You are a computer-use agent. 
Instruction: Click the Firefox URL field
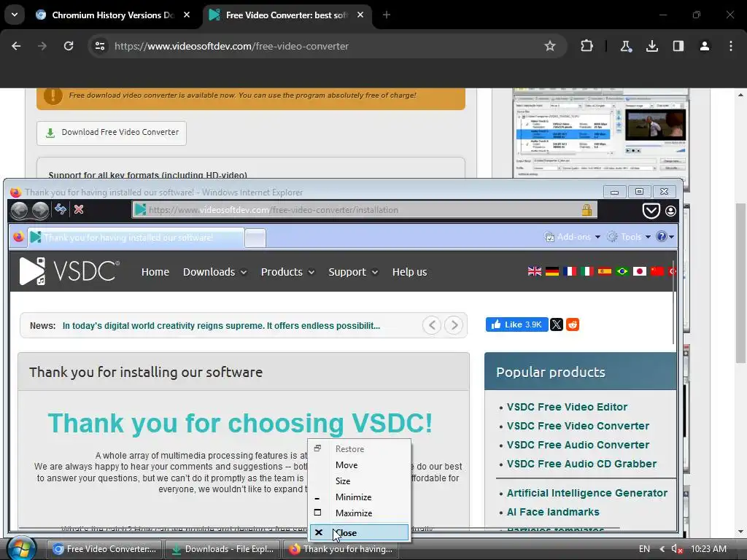click(365, 210)
